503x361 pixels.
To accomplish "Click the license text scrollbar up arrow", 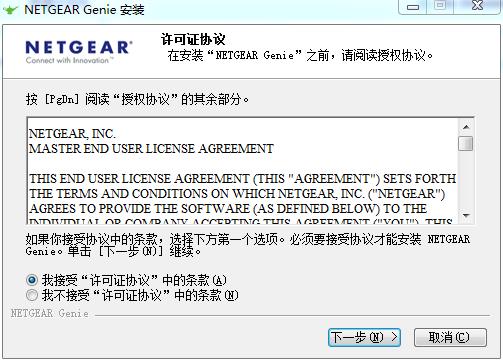I will 466,127.
